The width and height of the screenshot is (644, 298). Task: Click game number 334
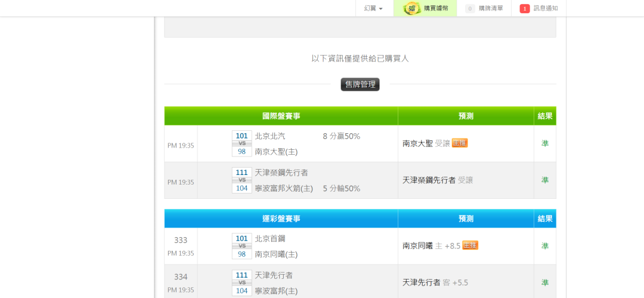(x=181, y=277)
